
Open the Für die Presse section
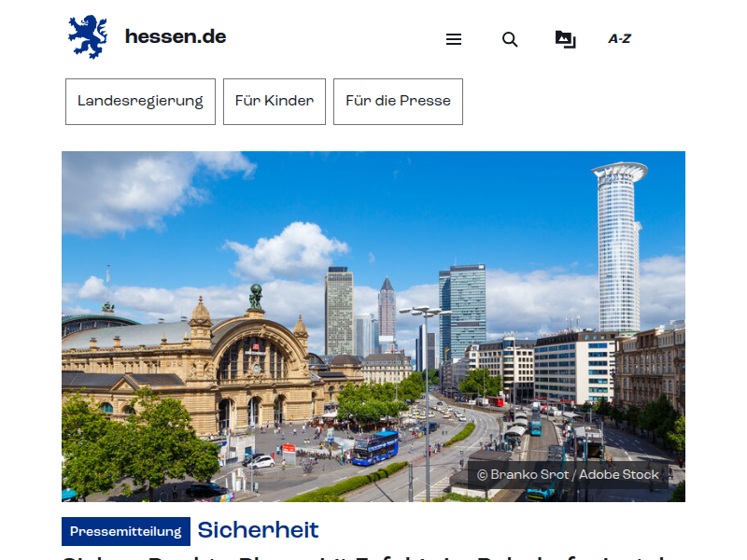398,102
